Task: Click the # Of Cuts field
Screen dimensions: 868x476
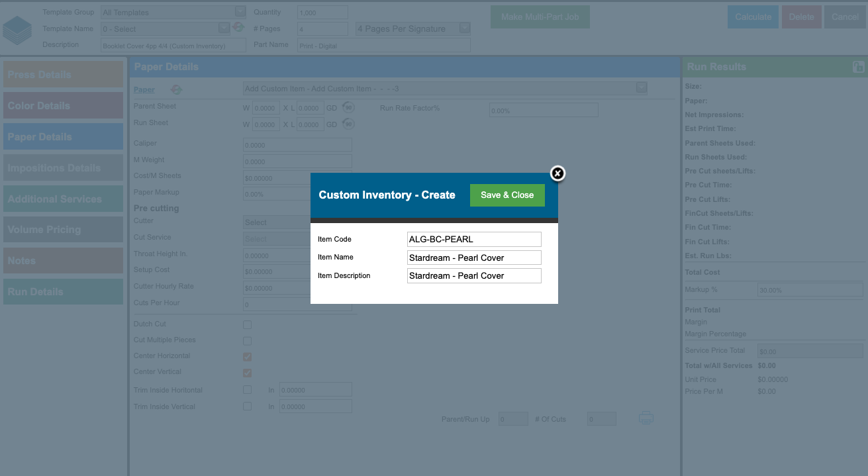Action: point(602,419)
